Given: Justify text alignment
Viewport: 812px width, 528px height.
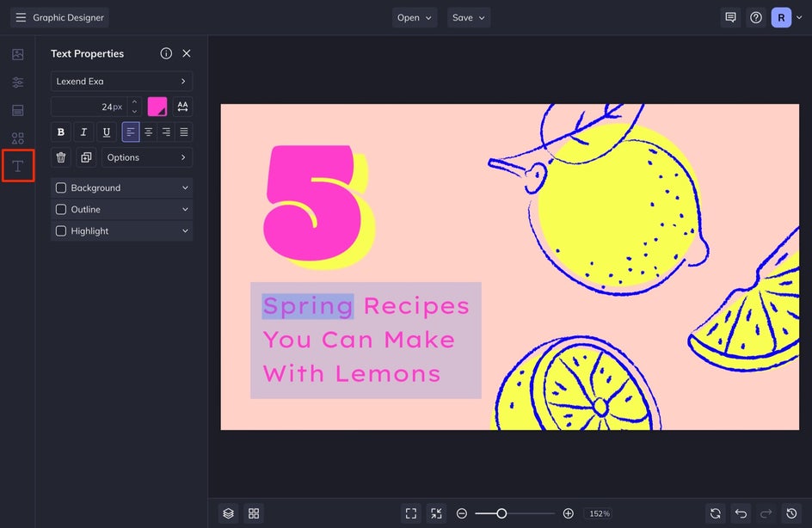Looking at the screenshot, I should pos(184,132).
